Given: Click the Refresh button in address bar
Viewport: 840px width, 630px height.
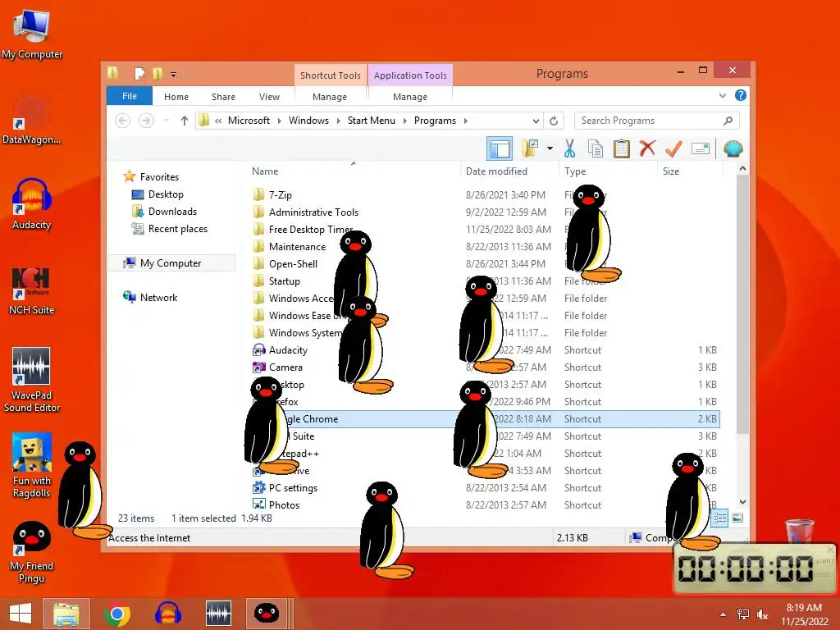Looking at the screenshot, I should [554, 121].
